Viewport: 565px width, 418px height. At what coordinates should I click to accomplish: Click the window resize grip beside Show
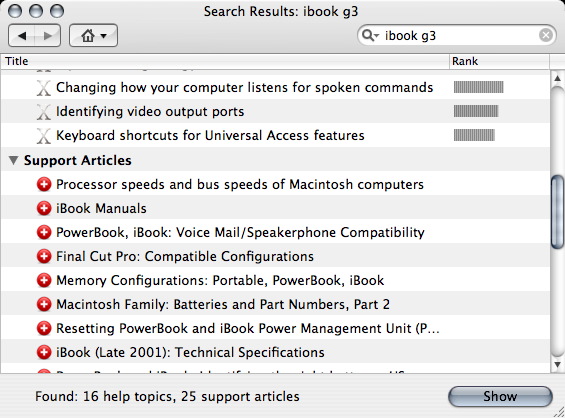coord(559,412)
